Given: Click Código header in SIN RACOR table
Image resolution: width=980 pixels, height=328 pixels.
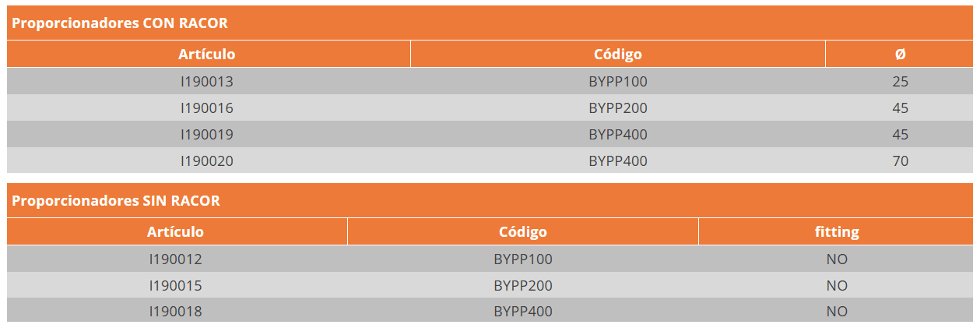Looking at the screenshot, I should coord(523,232).
